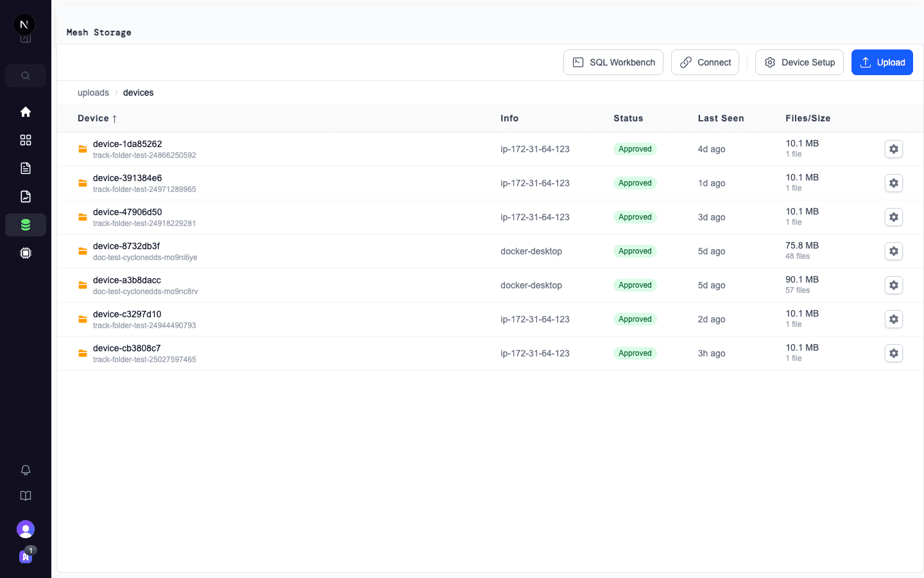Click the badge icon with notification count
The image size is (924, 578).
[x=26, y=556]
